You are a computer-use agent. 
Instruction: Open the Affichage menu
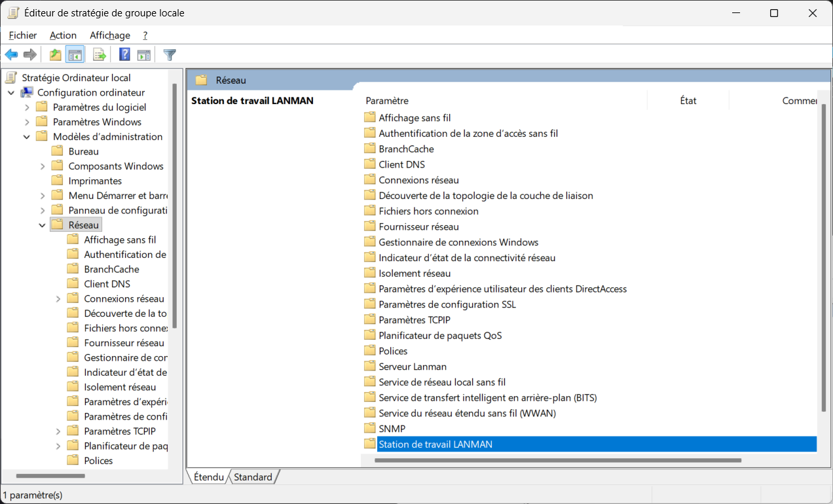tap(110, 35)
